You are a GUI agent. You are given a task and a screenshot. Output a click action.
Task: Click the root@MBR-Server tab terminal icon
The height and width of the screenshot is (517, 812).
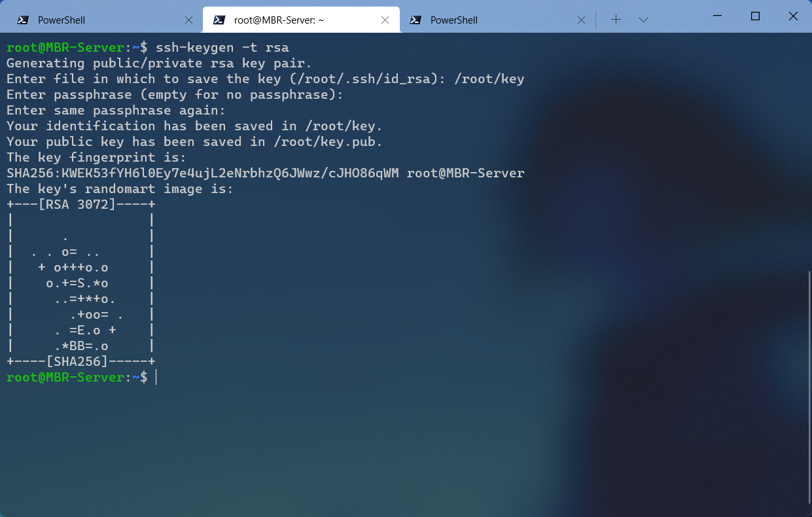[219, 20]
